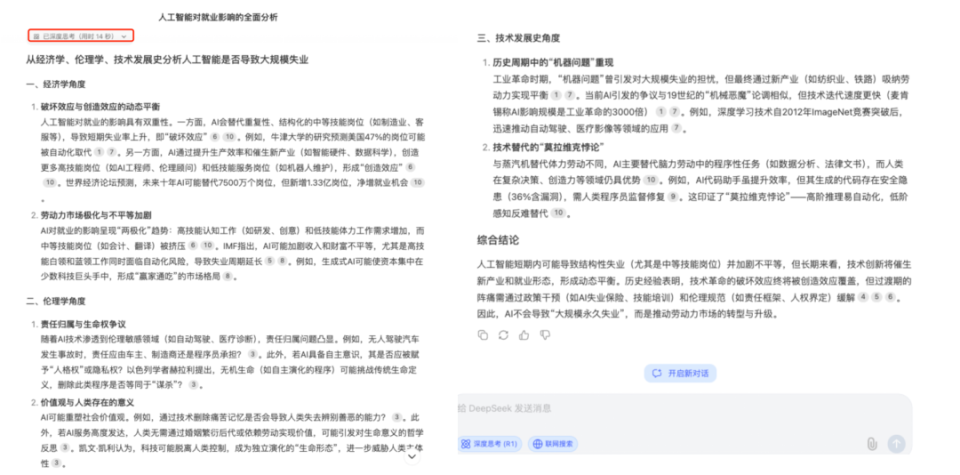Regenerate the answer using the refresh icon
960x475 pixels.
pyautogui.click(x=503, y=335)
